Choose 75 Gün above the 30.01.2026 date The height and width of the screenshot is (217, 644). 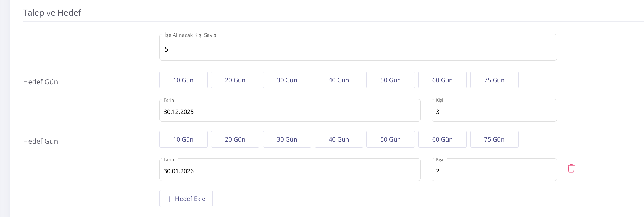click(494, 139)
